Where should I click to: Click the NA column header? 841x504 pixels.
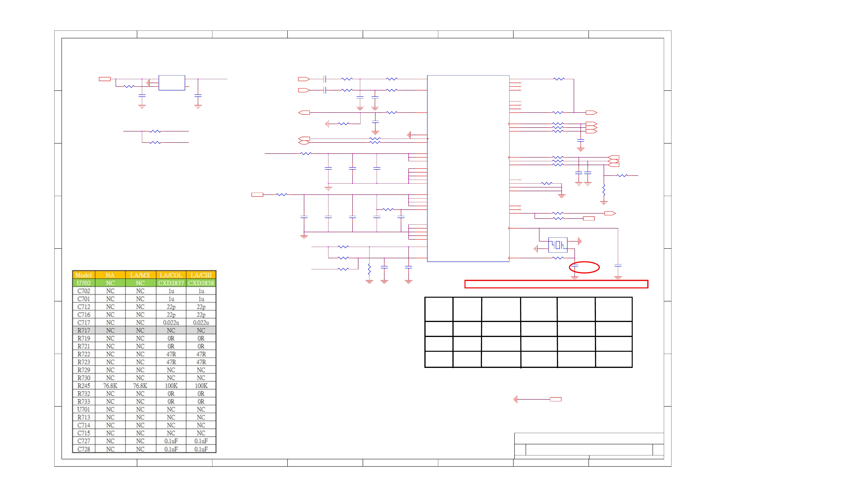click(x=110, y=275)
